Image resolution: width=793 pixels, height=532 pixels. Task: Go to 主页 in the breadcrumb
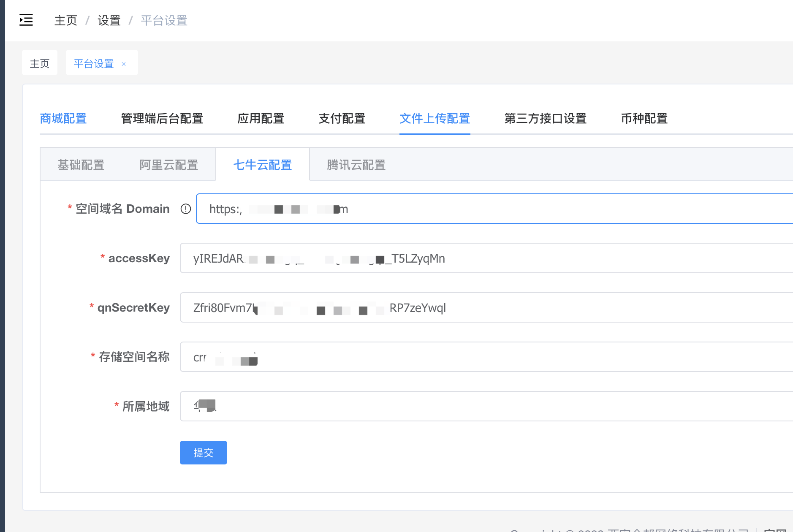(66, 20)
